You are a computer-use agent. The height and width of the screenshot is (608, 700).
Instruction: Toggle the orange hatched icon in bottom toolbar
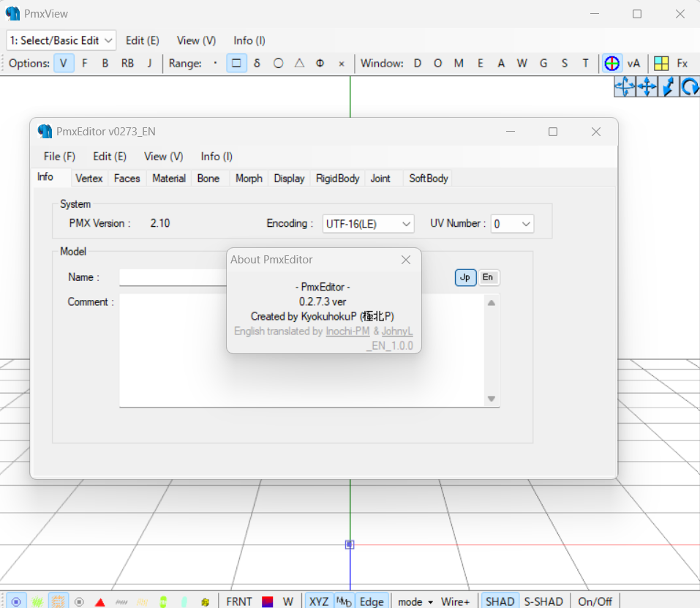click(x=58, y=601)
